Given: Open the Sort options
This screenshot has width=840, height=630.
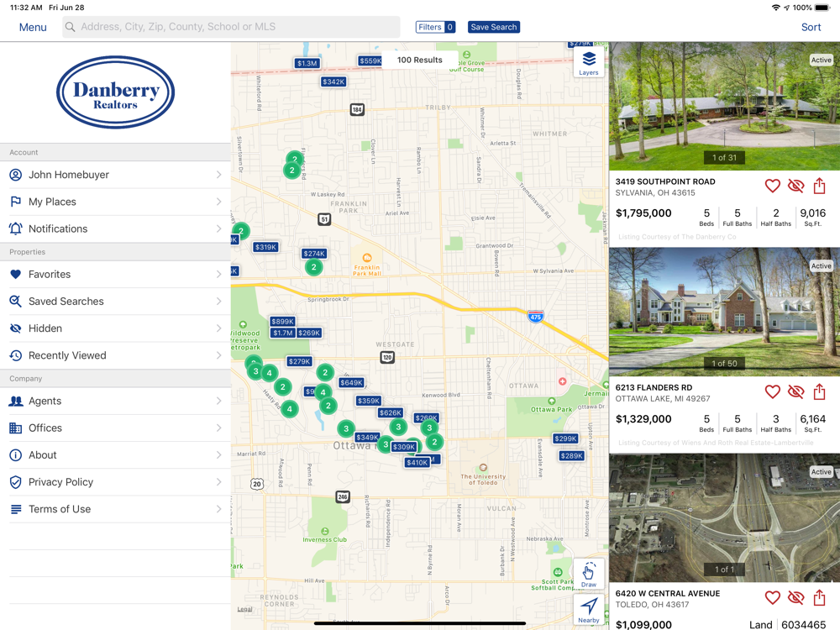Looking at the screenshot, I should click(811, 28).
